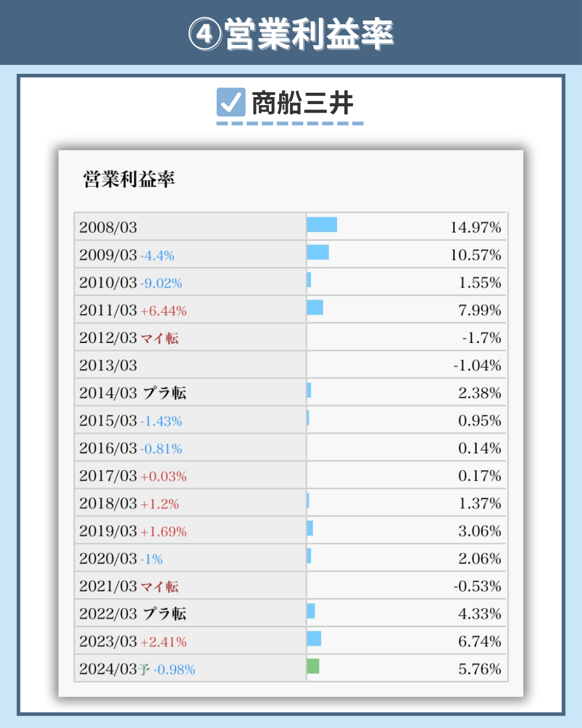The height and width of the screenshot is (728, 582).
Task: Click the circled number 4 icon in the header
Action: 205,34
